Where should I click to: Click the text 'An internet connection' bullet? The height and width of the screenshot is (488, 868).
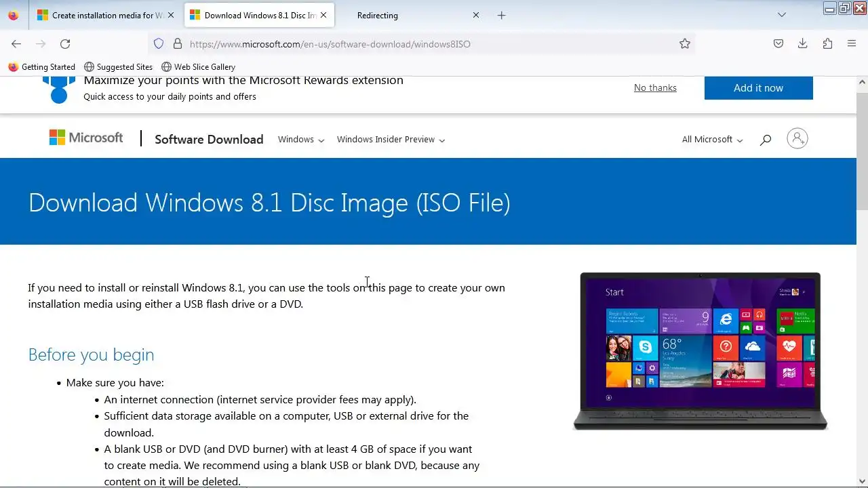(x=260, y=399)
